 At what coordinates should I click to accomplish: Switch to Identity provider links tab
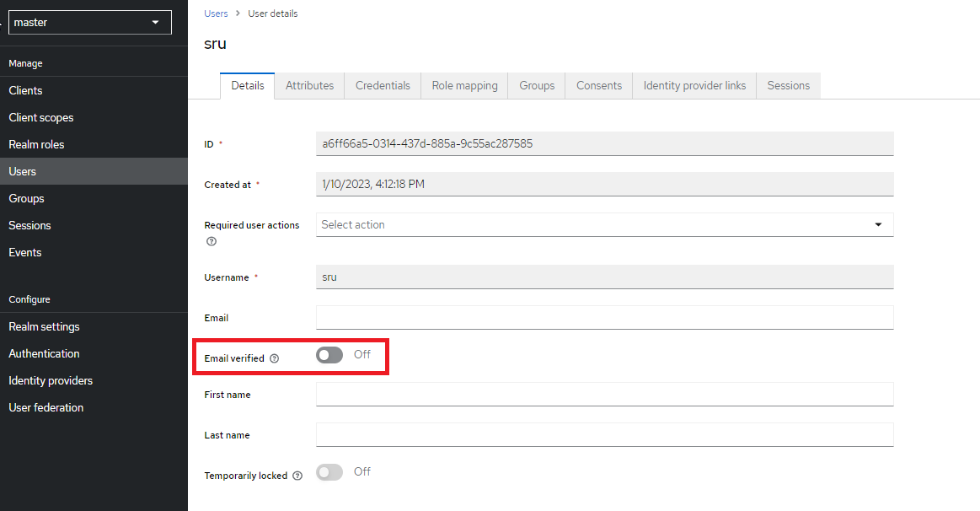[x=693, y=85]
